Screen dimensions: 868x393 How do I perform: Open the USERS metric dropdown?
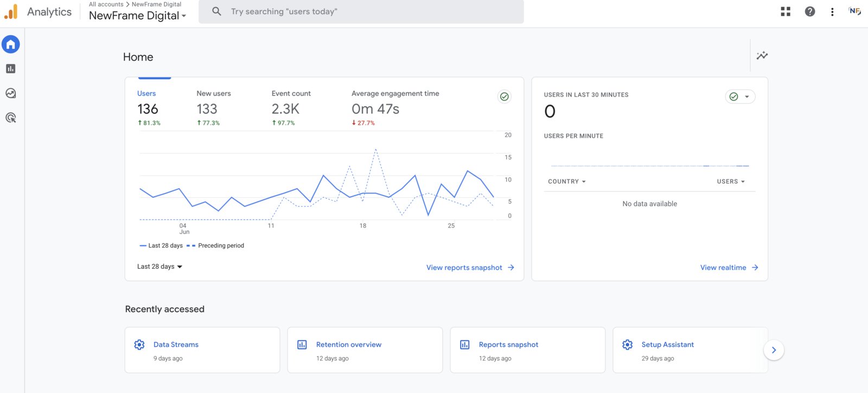[x=731, y=182]
